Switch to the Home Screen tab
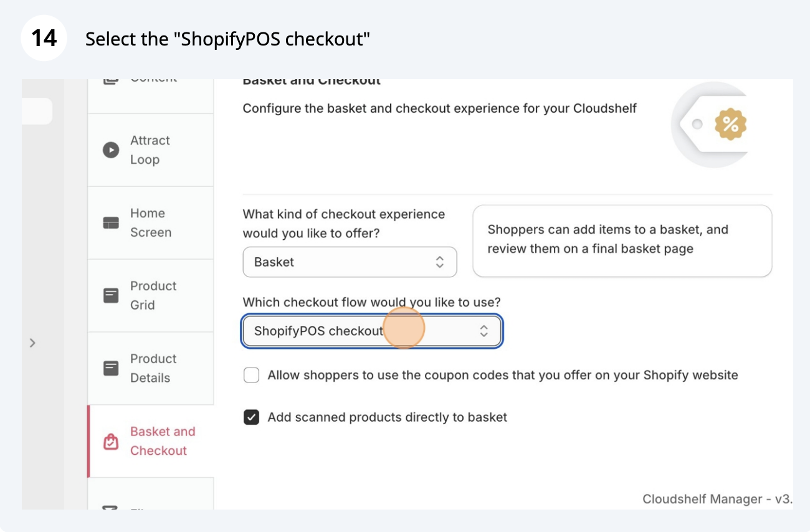 [x=151, y=223]
